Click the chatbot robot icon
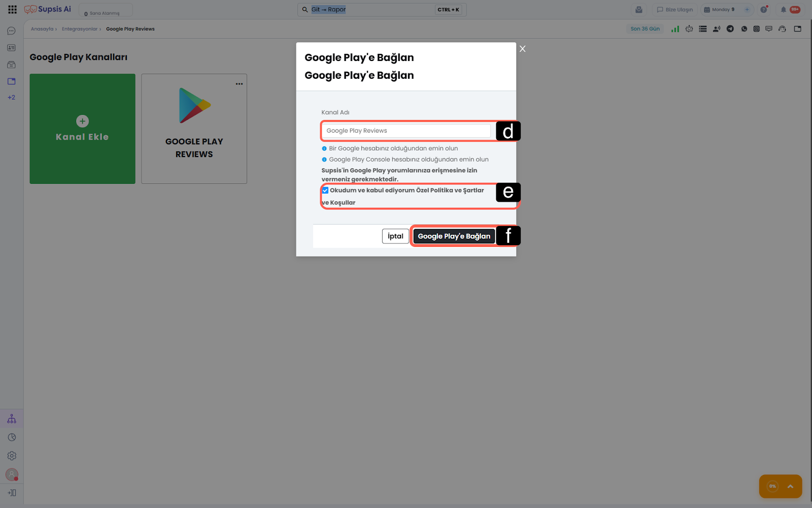The image size is (812, 508). (x=689, y=29)
